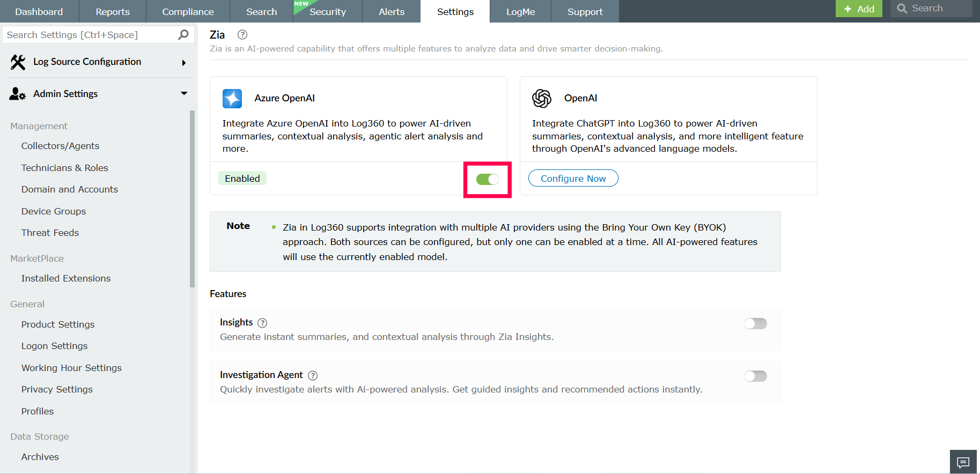Click the Data Storage section heading
The height and width of the screenshot is (474, 980).
[40, 436]
